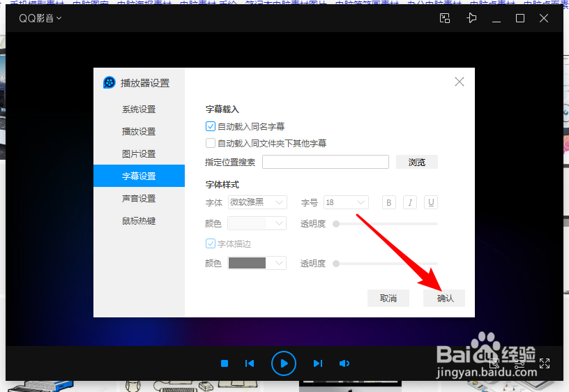Close the 播放器设置 dialog
The width and height of the screenshot is (569, 392).
(460, 82)
